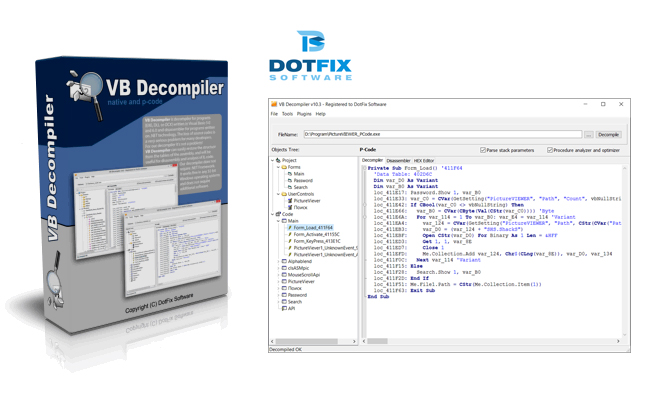The height and width of the screenshot is (400, 650).
Task: Click the VB Decompiler title bar app icon
Action: point(274,104)
